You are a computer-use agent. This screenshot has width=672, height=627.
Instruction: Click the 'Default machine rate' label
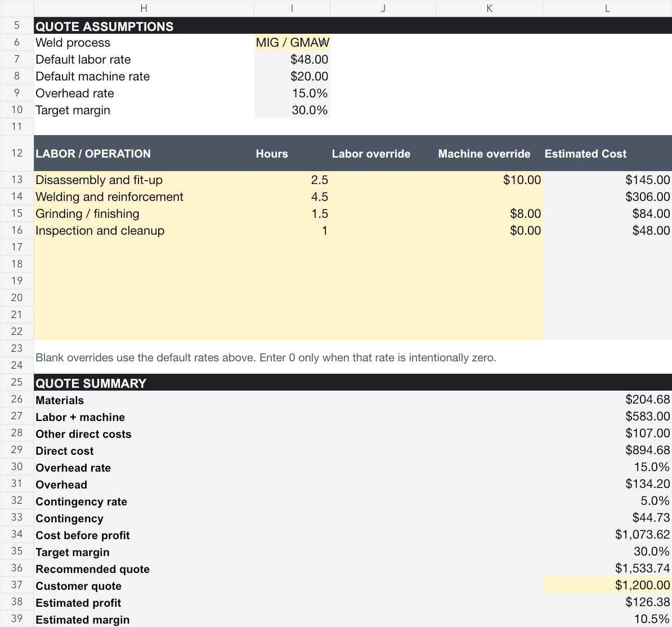coord(92,77)
